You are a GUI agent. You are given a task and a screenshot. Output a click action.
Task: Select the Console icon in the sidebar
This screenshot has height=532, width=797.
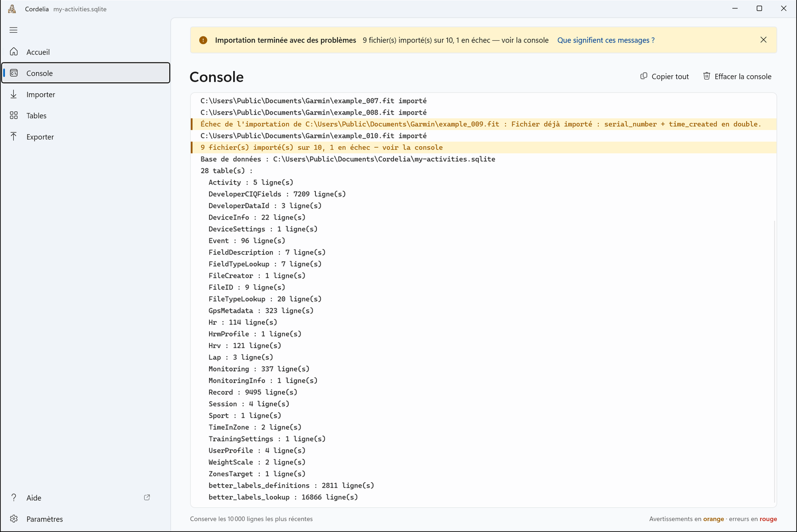(x=14, y=73)
